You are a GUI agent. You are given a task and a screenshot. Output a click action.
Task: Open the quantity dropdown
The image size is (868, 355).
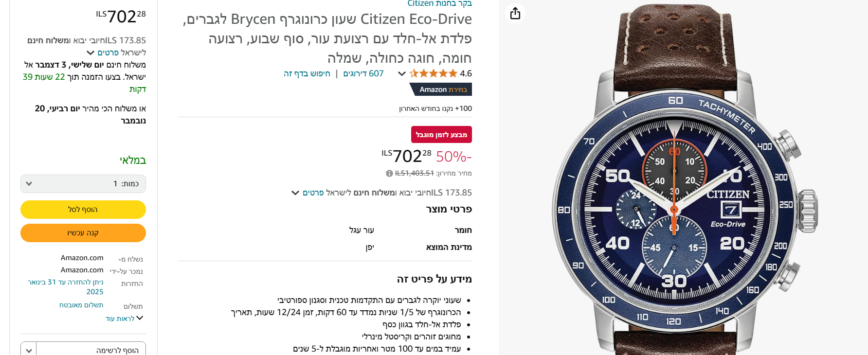point(83,184)
